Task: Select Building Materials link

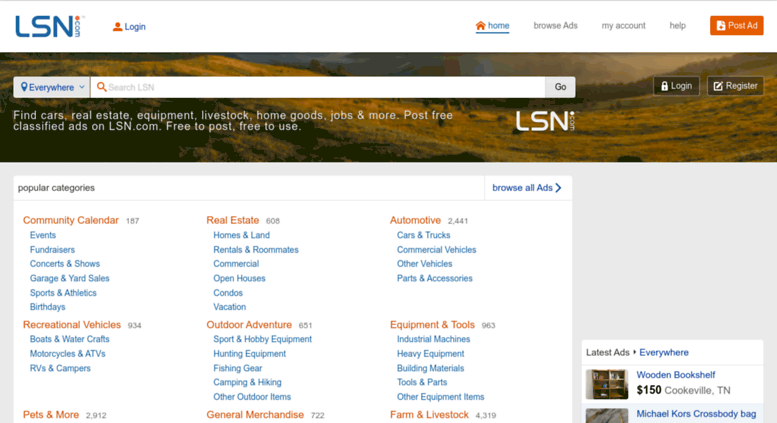Action: pyautogui.click(x=431, y=368)
